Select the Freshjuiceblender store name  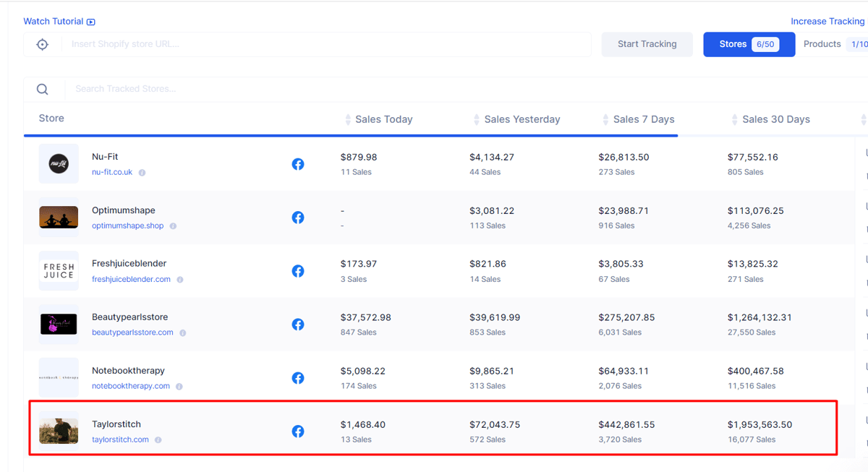(129, 264)
